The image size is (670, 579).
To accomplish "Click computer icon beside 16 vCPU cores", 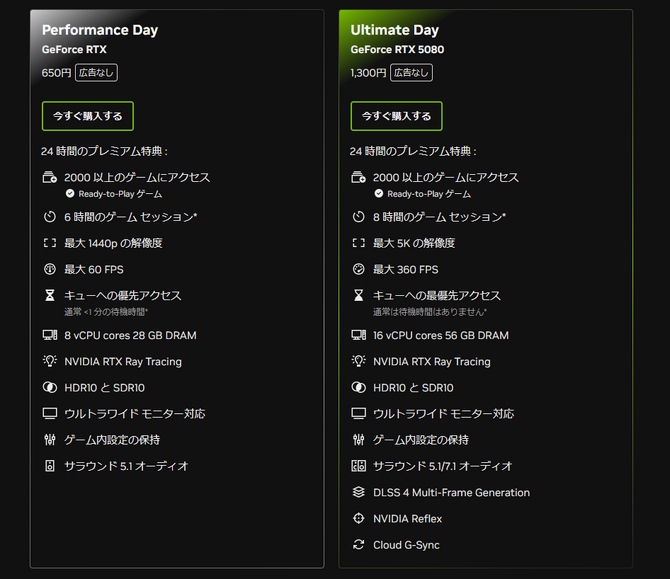I will pyautogui.click(x=359, y=335).
